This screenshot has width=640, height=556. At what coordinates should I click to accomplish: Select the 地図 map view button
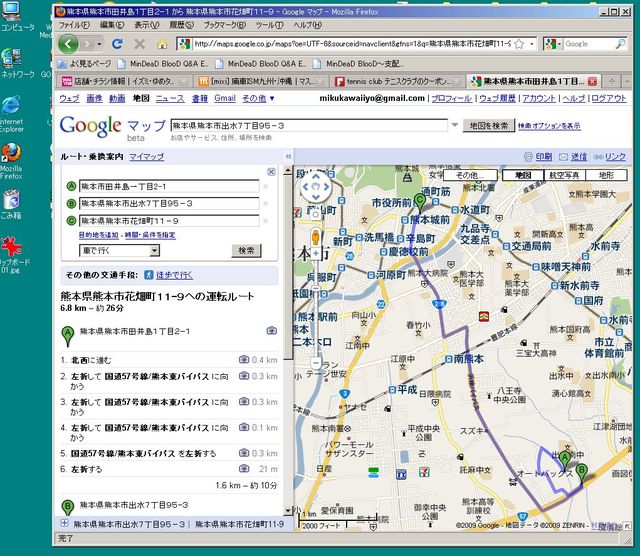click(522, 174)
